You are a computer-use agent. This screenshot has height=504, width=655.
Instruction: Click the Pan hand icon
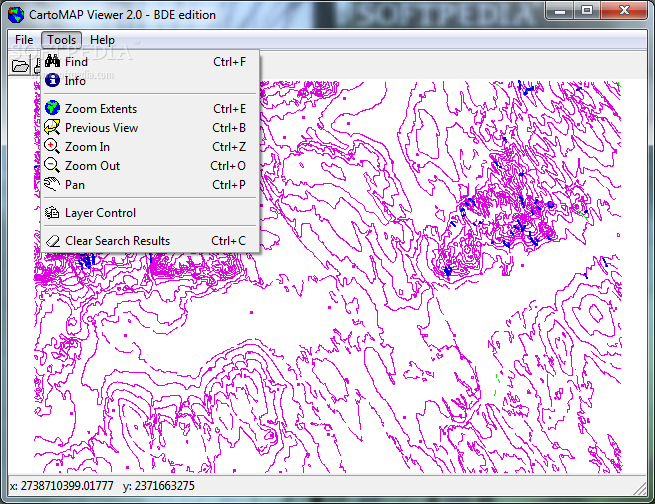tap(52, 184)
